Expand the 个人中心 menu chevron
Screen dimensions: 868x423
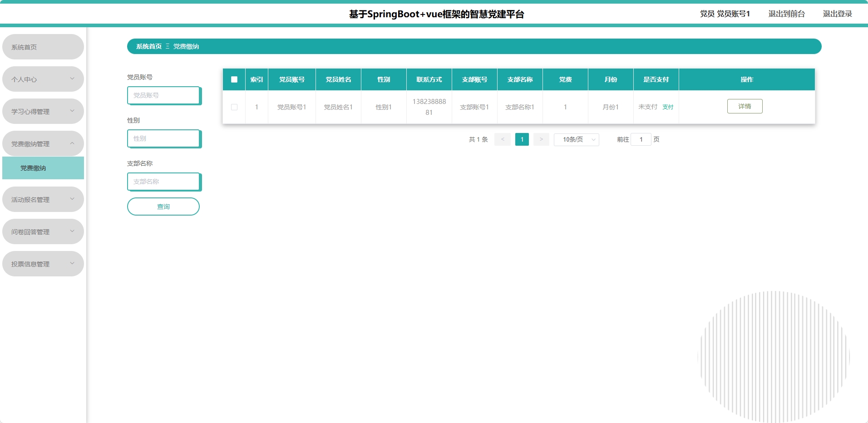point(72,79)
